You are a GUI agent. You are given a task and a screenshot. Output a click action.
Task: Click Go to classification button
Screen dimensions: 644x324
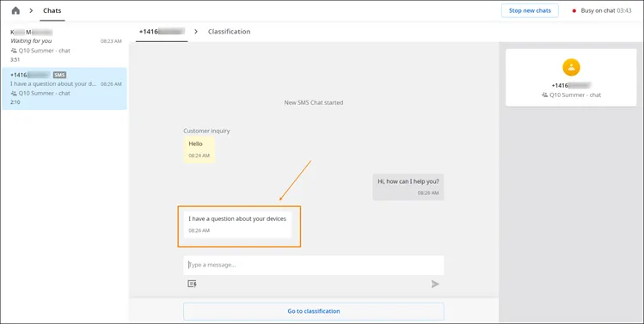click(313, 311)
